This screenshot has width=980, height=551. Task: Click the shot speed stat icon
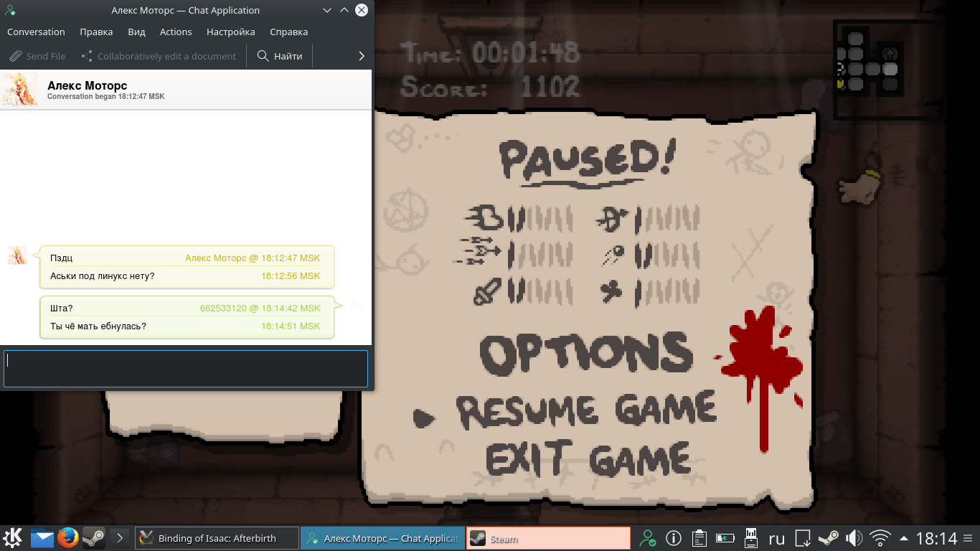pyautogui.click(x=613, y=255)
